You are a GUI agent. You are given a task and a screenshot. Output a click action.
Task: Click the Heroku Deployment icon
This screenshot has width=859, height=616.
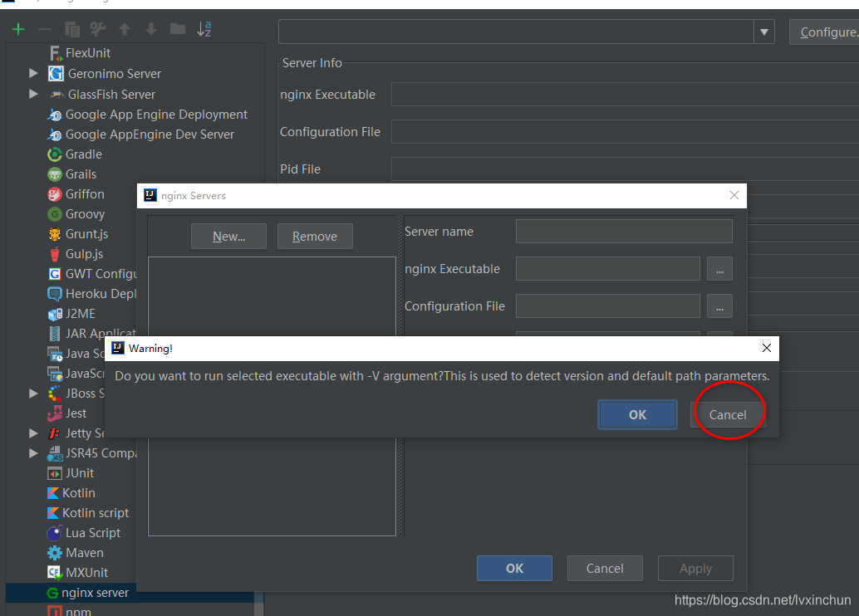[x=54, y=294]
